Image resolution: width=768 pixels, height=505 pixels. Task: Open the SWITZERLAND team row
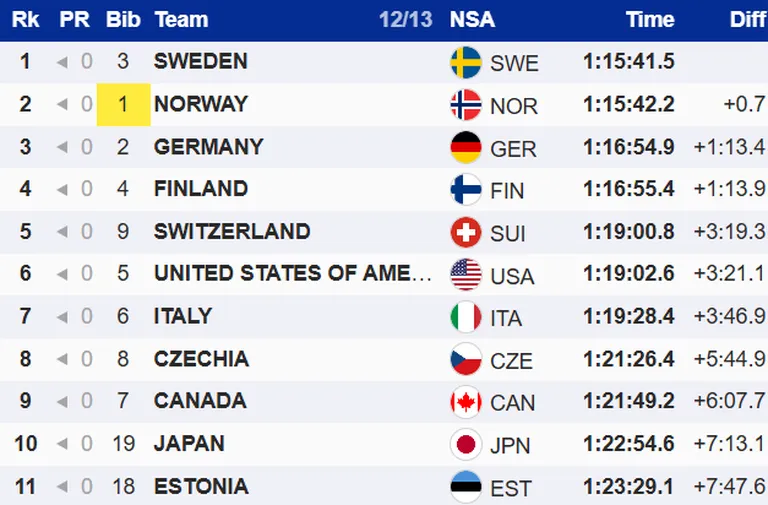[384, 232]
